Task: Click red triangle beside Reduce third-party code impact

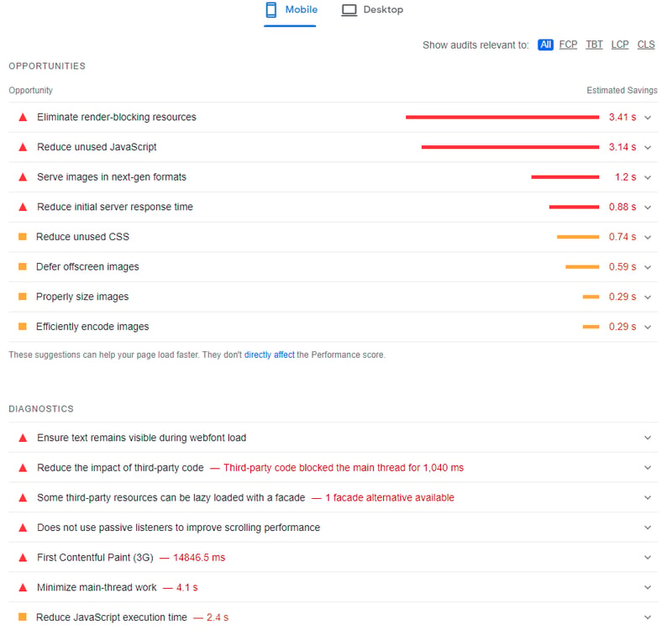Action: 24,468
